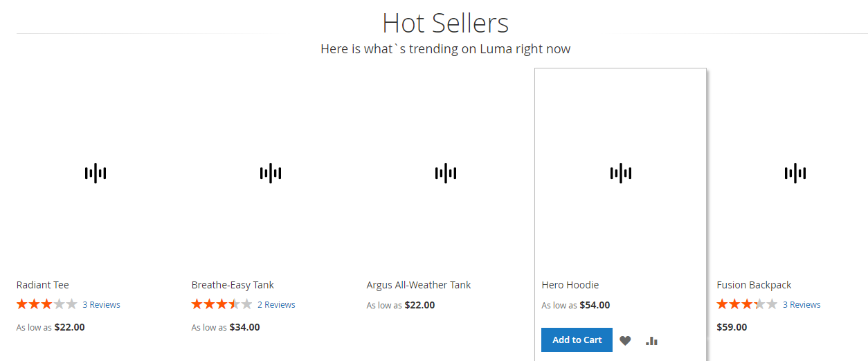Open the Hero Hoodie product link
Screen dimensions: 868x361
tap(570, 285)
